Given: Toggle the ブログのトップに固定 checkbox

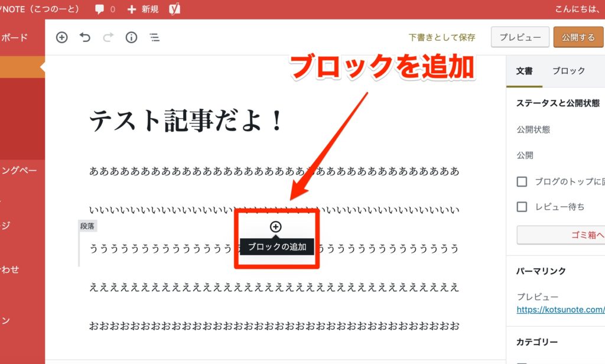Looking at the screenshot, I should [x=522, y=181].
